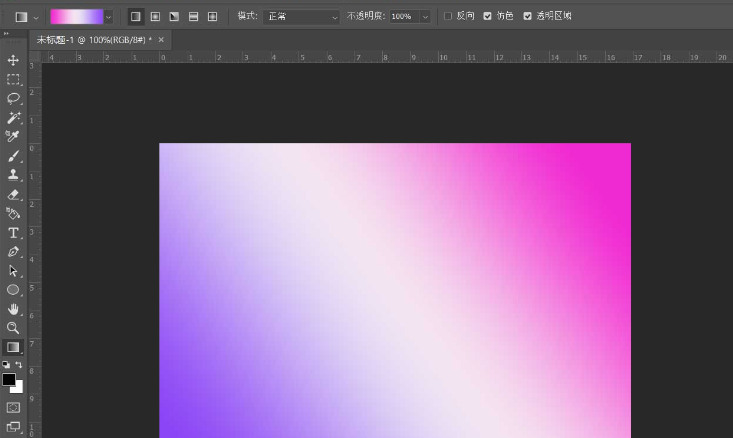Open the 模式 blend mode dropdown
Image resolution: width=733 pixels, height=438 pixels.
pos(302,17)
